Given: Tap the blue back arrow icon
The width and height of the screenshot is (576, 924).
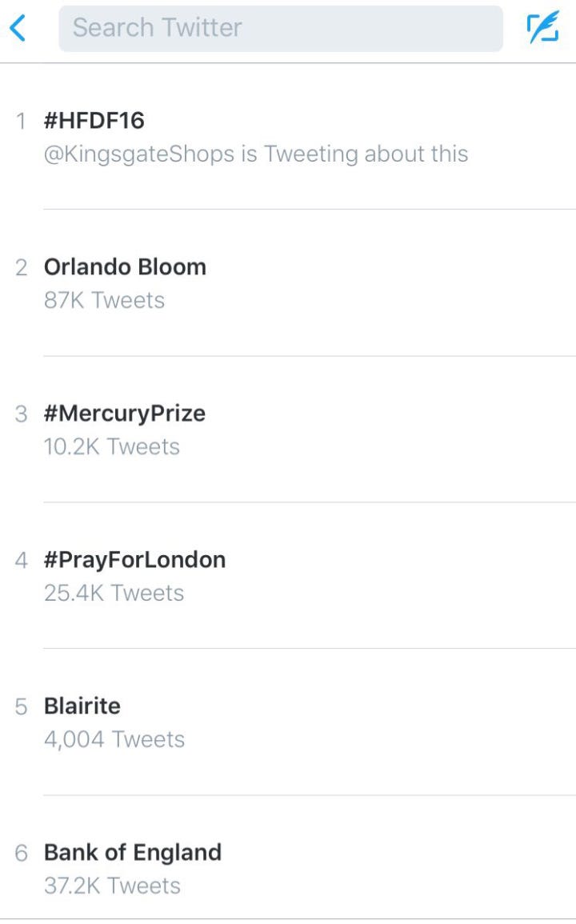Looking at the screenshot, I should point(18,28).
